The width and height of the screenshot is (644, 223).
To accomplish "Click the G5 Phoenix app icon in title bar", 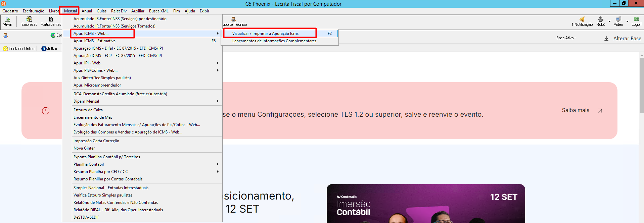I will coord(3,4).
